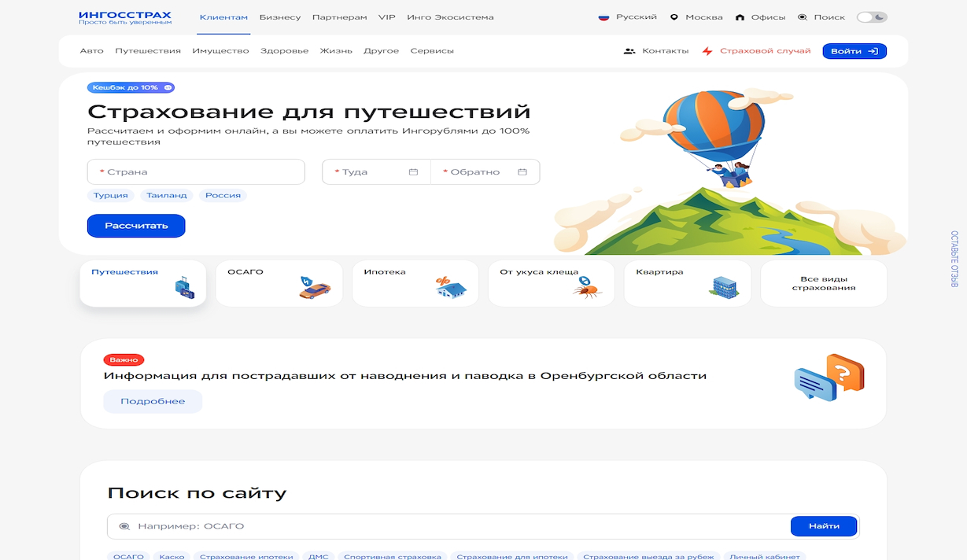Open the Авто menu

(x=91, y=51)
